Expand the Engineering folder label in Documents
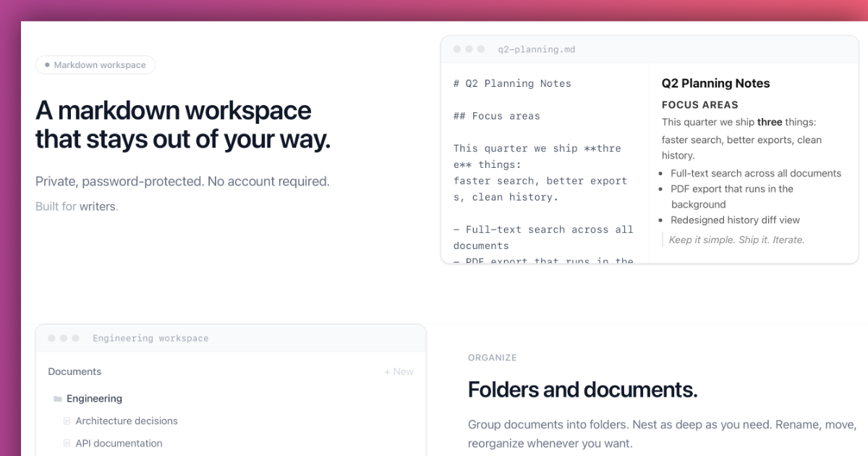The height and width of the screenshot is (456, 868). (x=94, y=399)
